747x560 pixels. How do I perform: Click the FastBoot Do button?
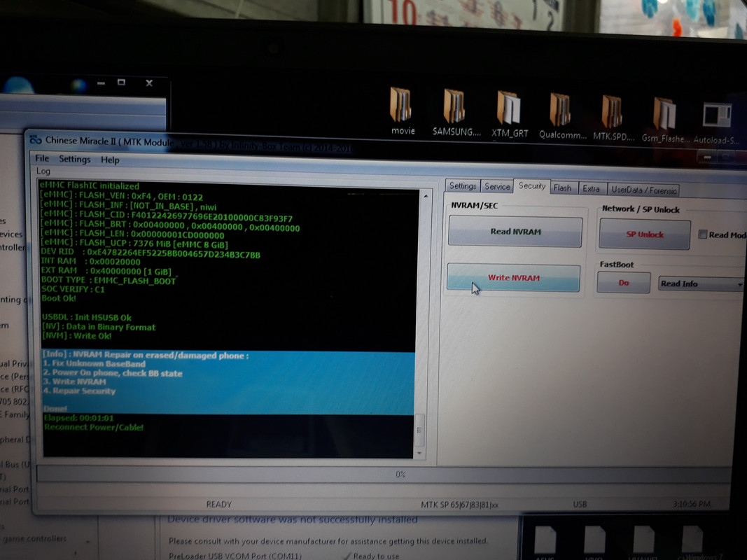(x=624, y=283)
